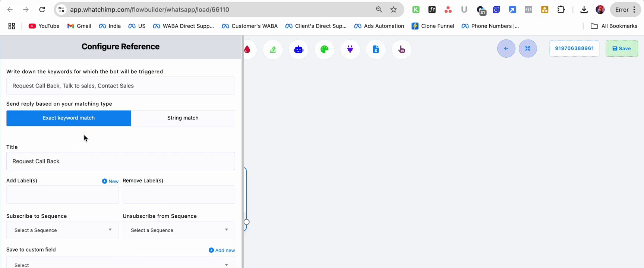This screenshot has height=268, width=644.
Task: Click the browser profile avatar
Action: coord(600,10)
